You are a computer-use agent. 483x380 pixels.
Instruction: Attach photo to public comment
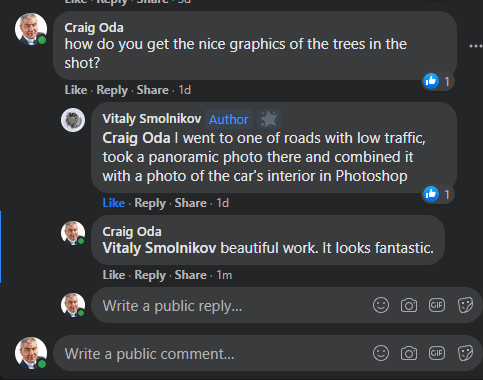(x=409, y=353)
